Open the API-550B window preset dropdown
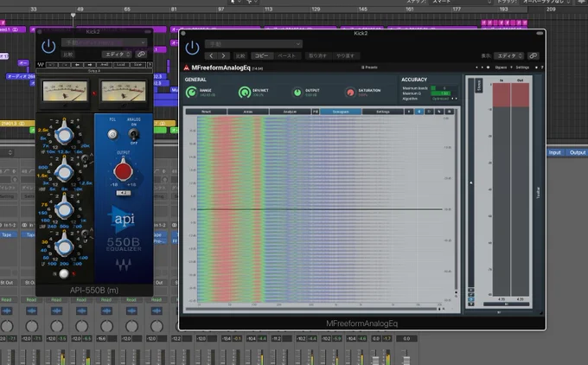The image size is (588, 365). 105,42
